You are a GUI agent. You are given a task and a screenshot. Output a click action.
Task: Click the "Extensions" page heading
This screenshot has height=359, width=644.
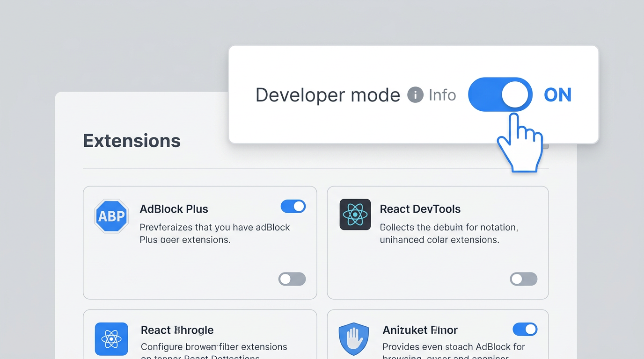(132, 141)
